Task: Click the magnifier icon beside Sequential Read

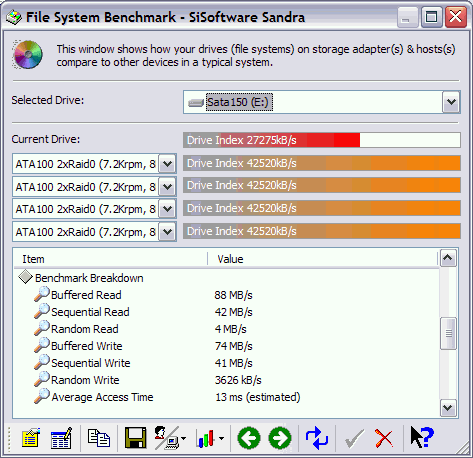Action: (42, 311)
